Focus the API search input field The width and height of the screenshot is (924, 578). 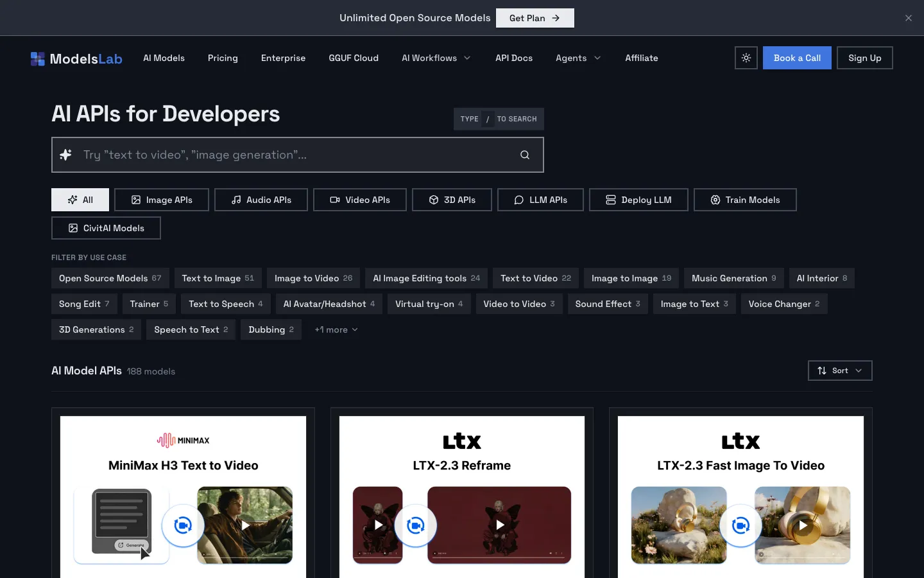(298, 155)
